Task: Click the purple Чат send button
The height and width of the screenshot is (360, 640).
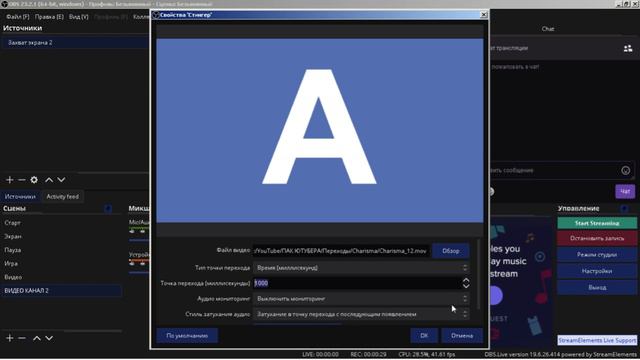Action: click(625, 191)
